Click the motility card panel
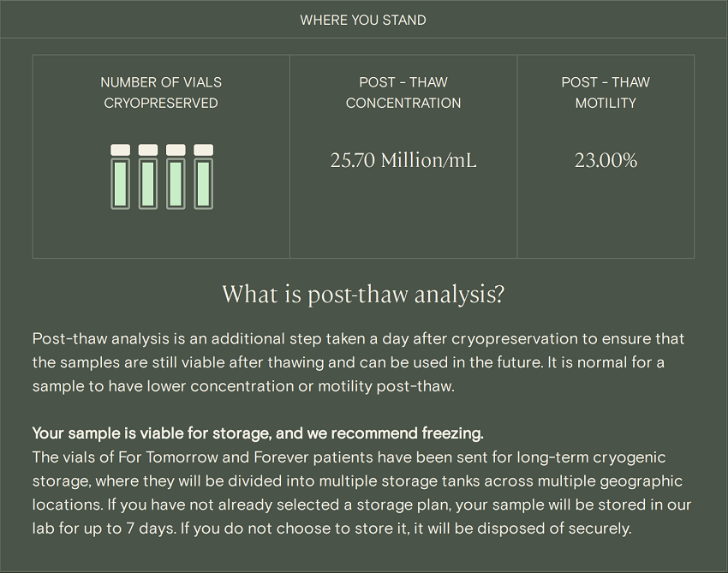This screenshot has height=573, width=728. click(x=606, y=157)
